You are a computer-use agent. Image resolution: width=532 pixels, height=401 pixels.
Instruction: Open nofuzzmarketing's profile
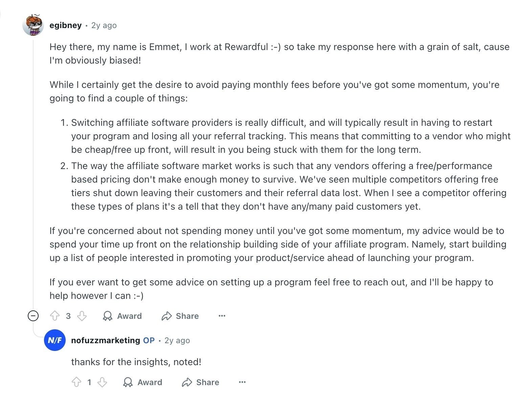click(x=105, y=340)
